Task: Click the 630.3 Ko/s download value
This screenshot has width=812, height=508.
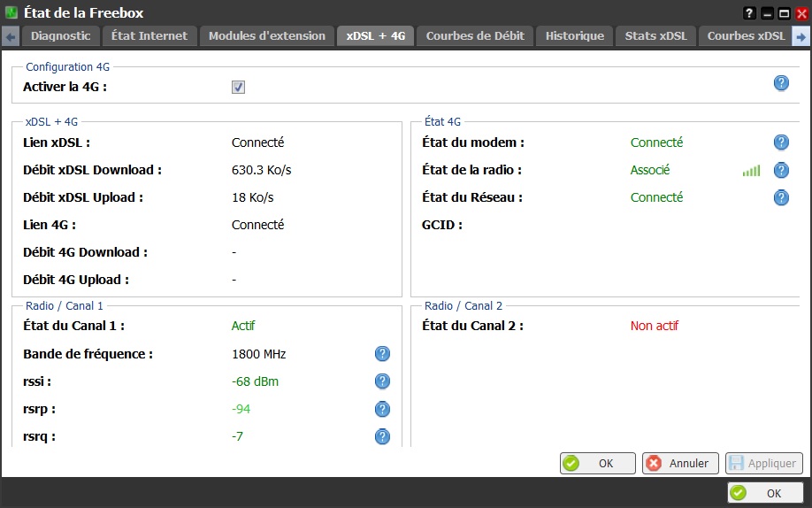Action: pos(262,170)
